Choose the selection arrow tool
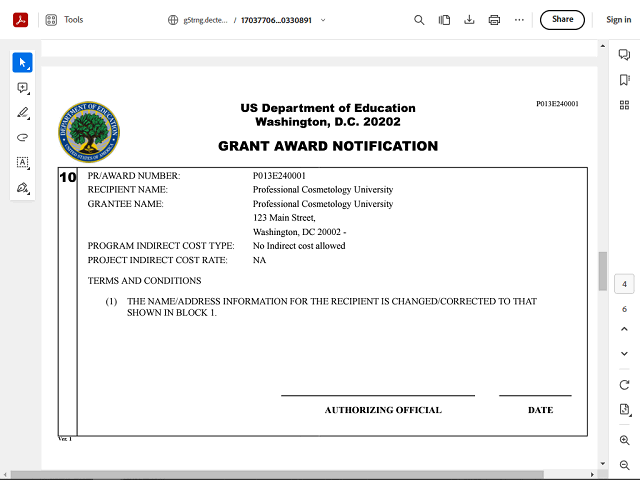The image size is (640, 480). (22, 62)
